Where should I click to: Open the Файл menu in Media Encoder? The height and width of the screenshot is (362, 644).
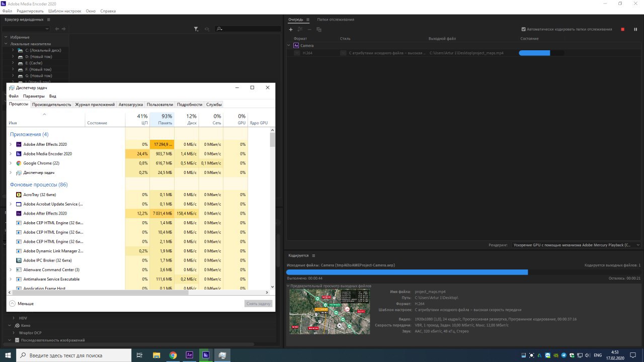7,11
